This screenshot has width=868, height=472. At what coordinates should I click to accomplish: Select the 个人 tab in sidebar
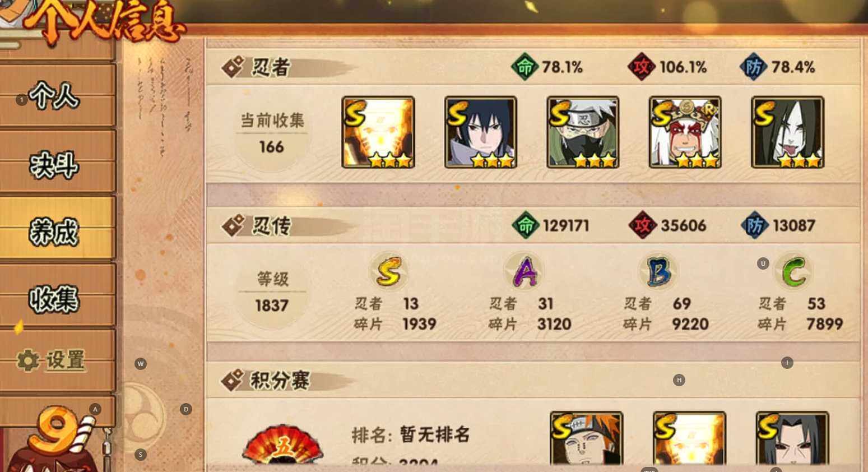coord(57,95)
